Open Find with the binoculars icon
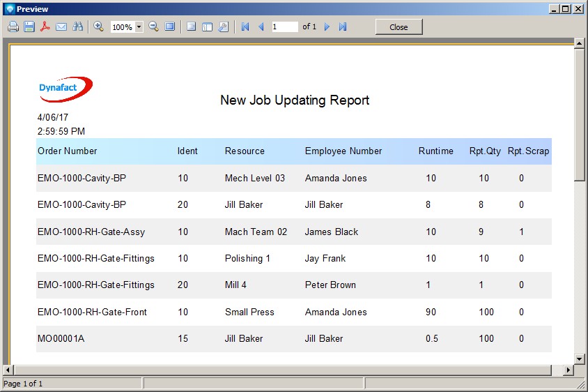Screen dimensions: 588x392 pyautogui.click(x=77, y=27)
